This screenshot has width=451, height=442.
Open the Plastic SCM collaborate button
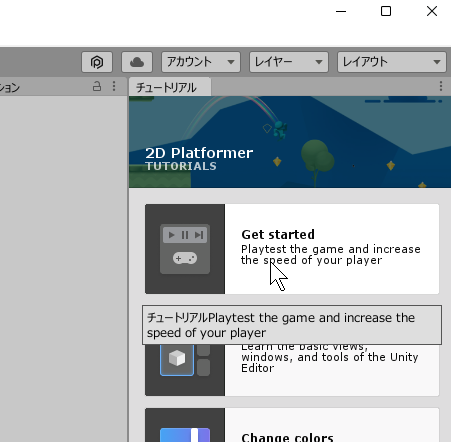coord(97,62)
